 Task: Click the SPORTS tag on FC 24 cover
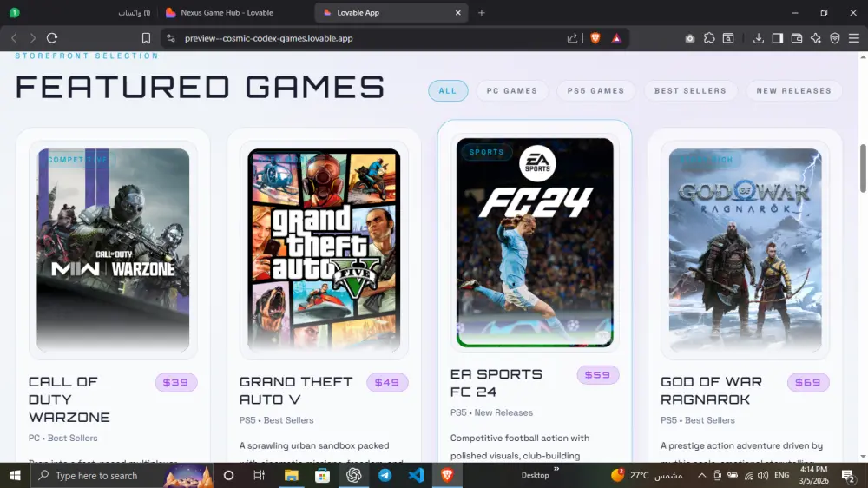click(487, 152)
